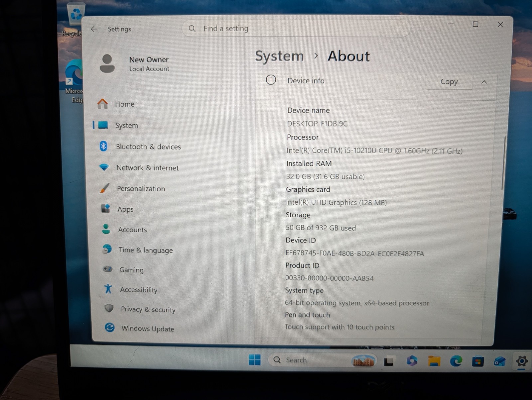Open the Bluetooth icon in sidebar

pyautogui.click(x=103, y=146)
